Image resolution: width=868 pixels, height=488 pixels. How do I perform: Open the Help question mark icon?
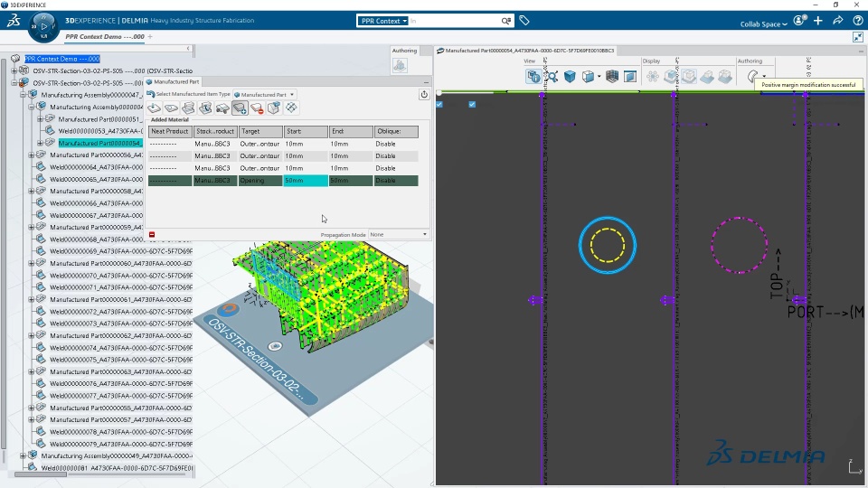857,21
